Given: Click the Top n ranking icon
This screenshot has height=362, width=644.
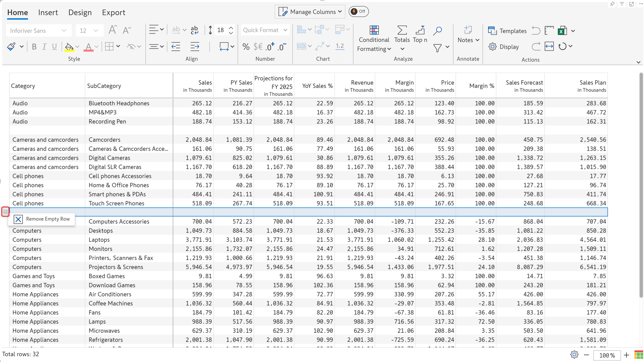Looking at the screenshot, I should (x=420, y=30).
